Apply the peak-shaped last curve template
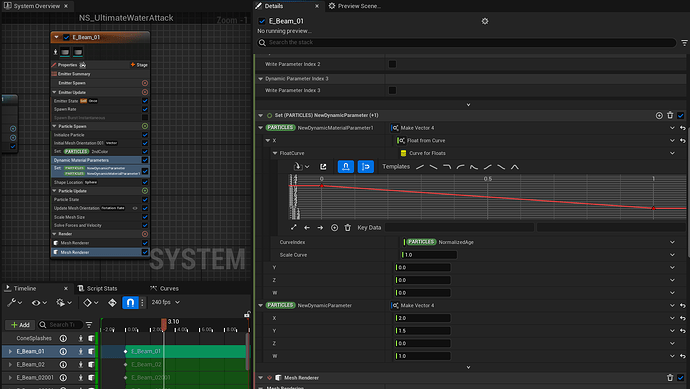The width and height of the screenshot is (690, 389). (514, 167)
